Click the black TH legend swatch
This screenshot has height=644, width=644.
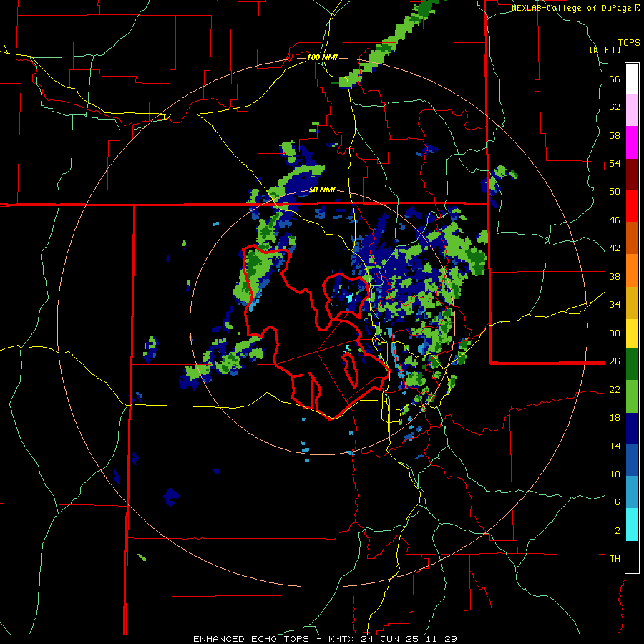[x=632, y=557]
